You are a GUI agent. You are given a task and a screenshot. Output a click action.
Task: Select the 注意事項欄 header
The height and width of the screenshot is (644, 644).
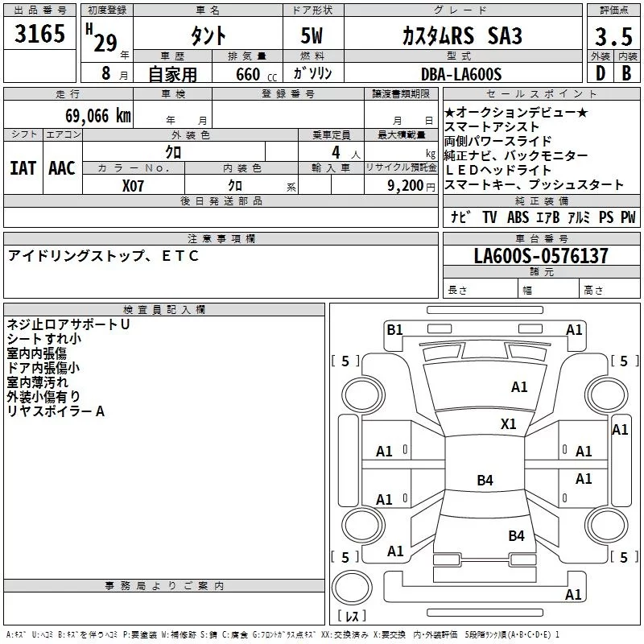pyautogui.click(x=221, y=238)
